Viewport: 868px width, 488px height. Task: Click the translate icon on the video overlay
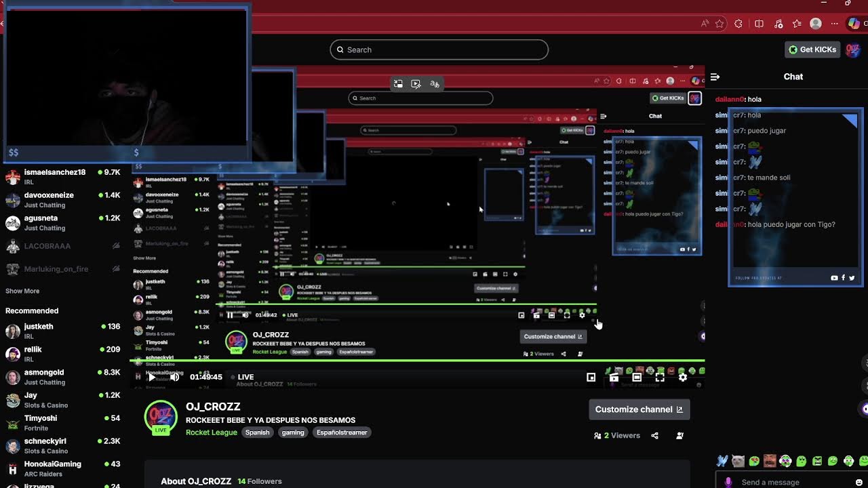(x=435, y=84)
